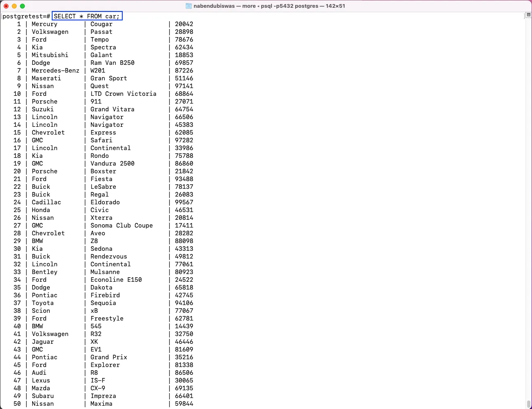This screenshot has height=409, width=532.
Task: Close the terminal window with red button
Action: [6, 6]
